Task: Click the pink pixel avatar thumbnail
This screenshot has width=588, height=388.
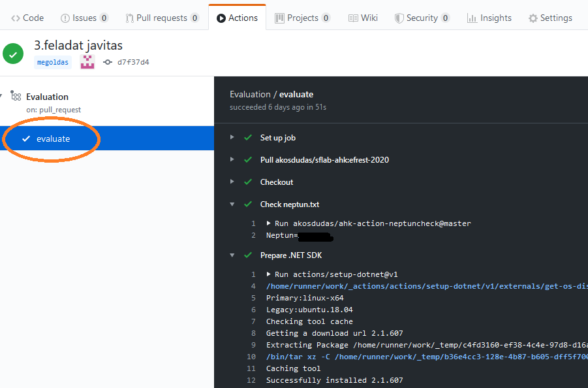Action: pos(87,61)
